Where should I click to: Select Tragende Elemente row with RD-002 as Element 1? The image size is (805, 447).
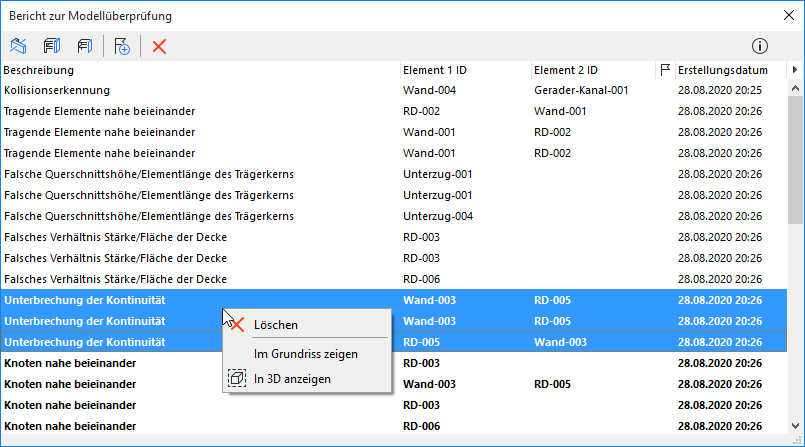[x=394, y=111]
